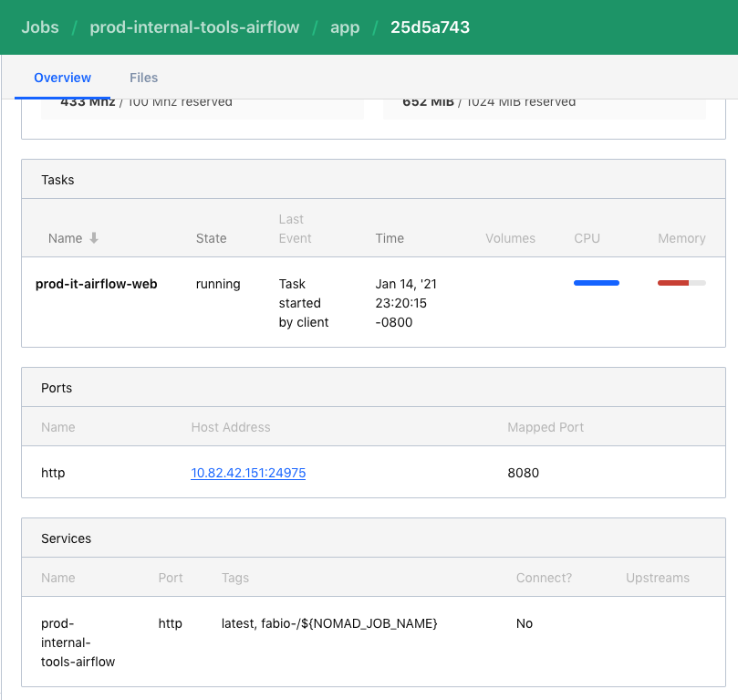This screenshot has width=738, height=700.
Task: Click the Time column header
Action: [x=390, y=238]
